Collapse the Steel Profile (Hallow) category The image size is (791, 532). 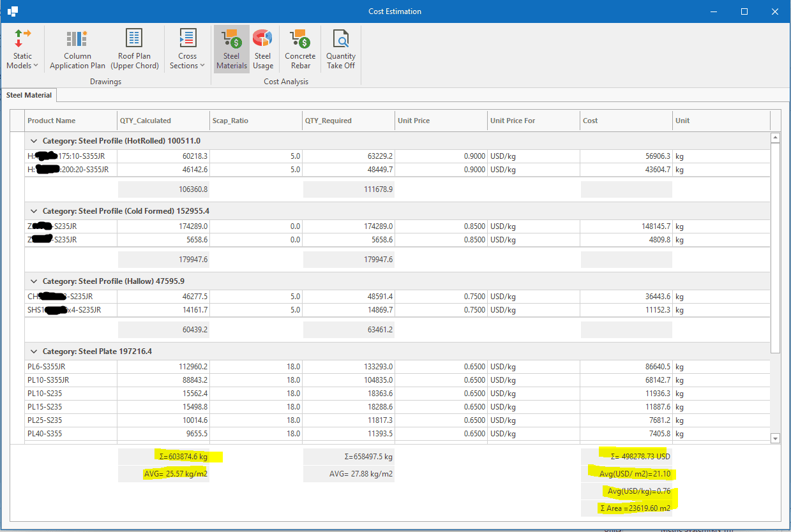coord(33,281)
